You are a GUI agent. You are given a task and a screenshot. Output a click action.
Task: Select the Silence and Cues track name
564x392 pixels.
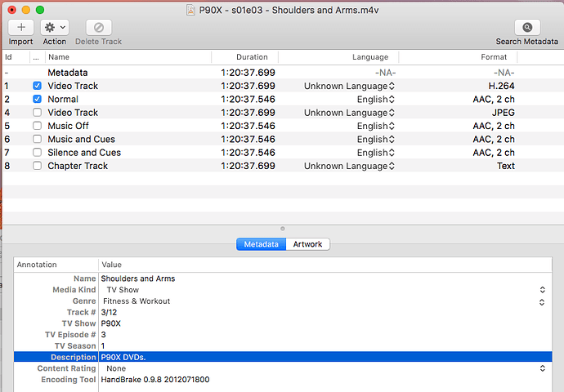pyautogui.click(x=84, y=153)
